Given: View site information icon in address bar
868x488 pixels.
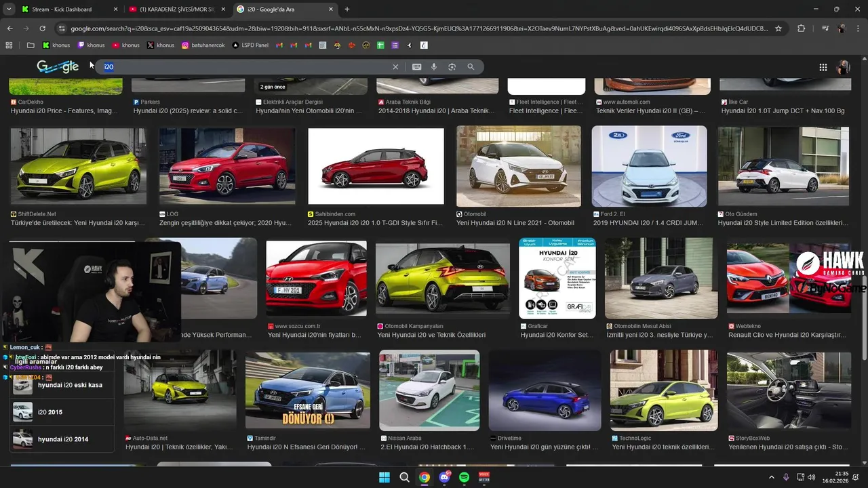Looking at the screenshot, I should [x=62, y=28].
